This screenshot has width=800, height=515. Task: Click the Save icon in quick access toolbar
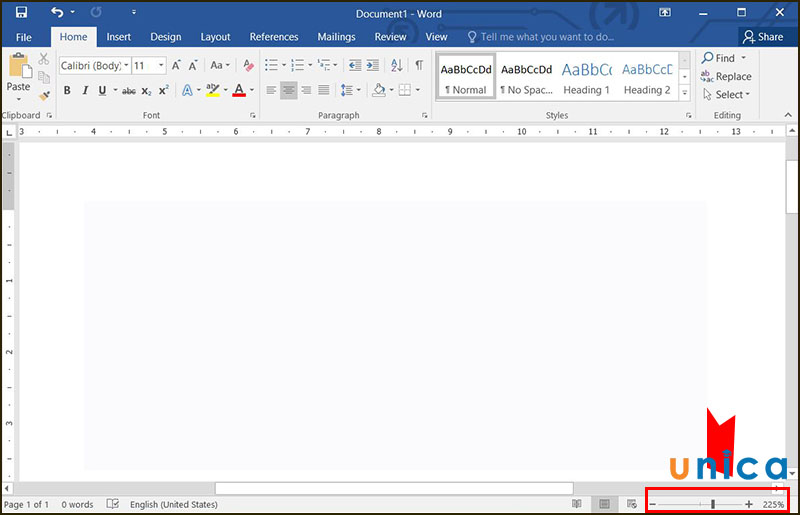click(21, 12)
